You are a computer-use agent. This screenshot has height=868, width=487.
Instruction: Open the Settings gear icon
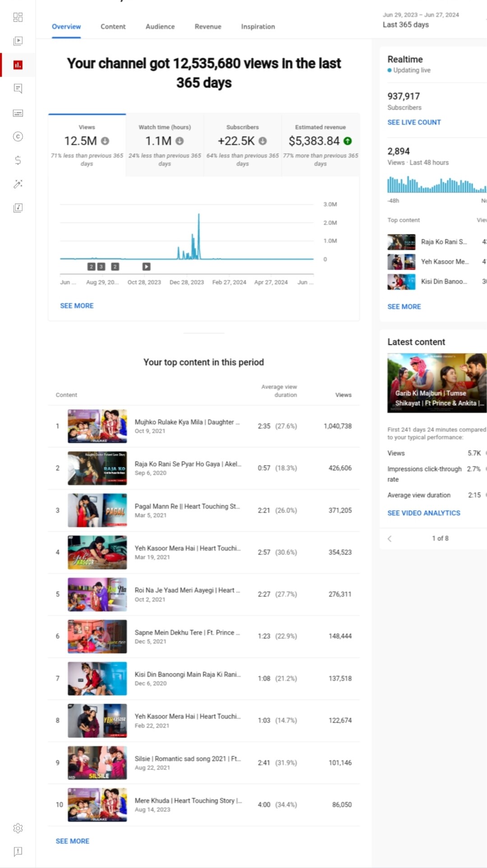(x=18, y=828)
